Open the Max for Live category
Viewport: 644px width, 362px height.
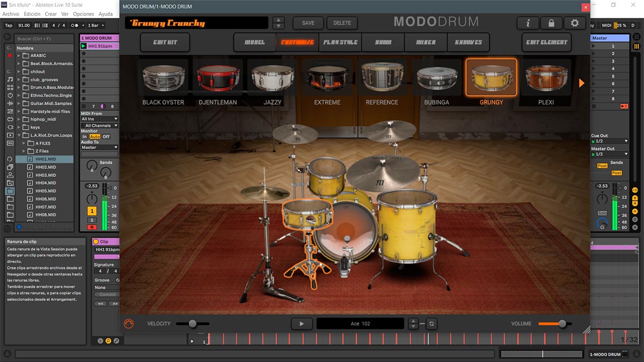tap(10, 119)
